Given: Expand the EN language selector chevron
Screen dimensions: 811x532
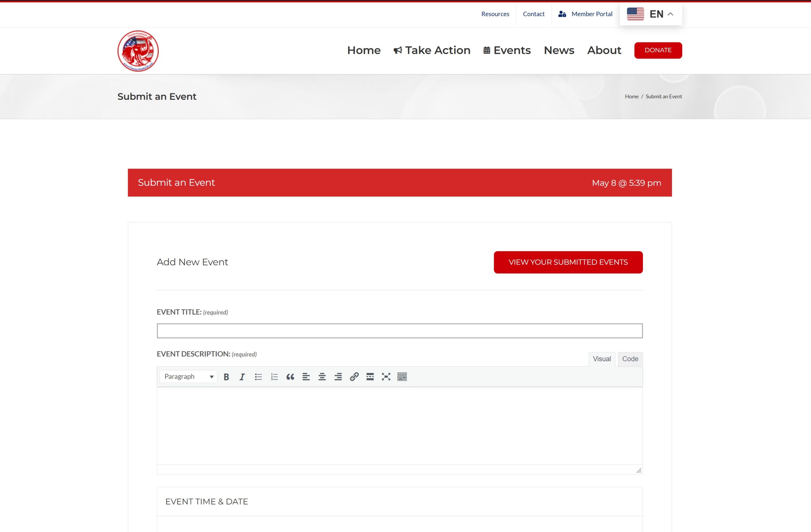Looking at the screenshot, I should pos(670,14).
